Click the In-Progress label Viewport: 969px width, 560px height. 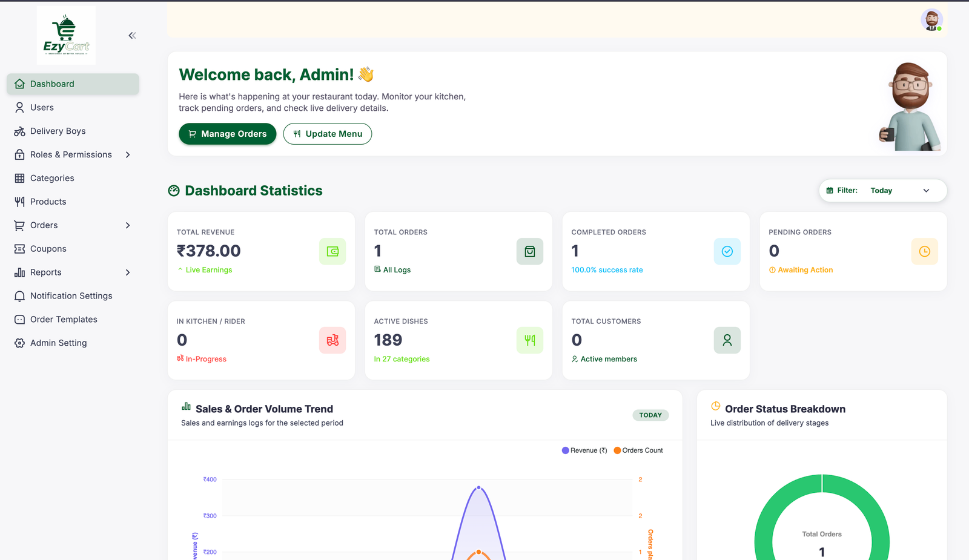click(x=202, y=359)
